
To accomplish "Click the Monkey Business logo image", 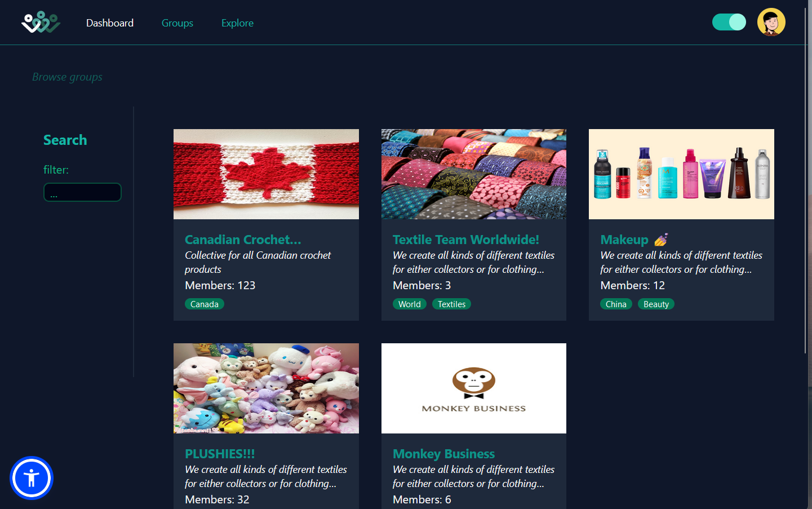I will (474, 388).
